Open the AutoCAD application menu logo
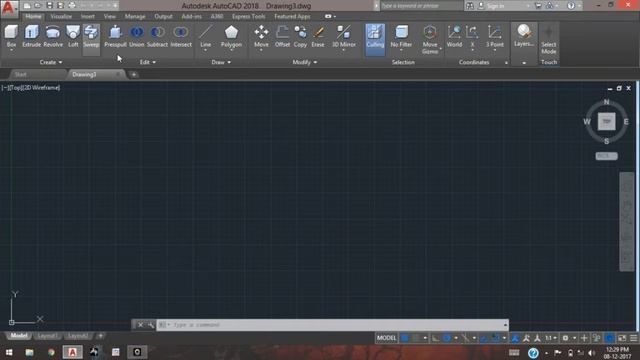Viewport: 640px width, 360px height. 9,8
